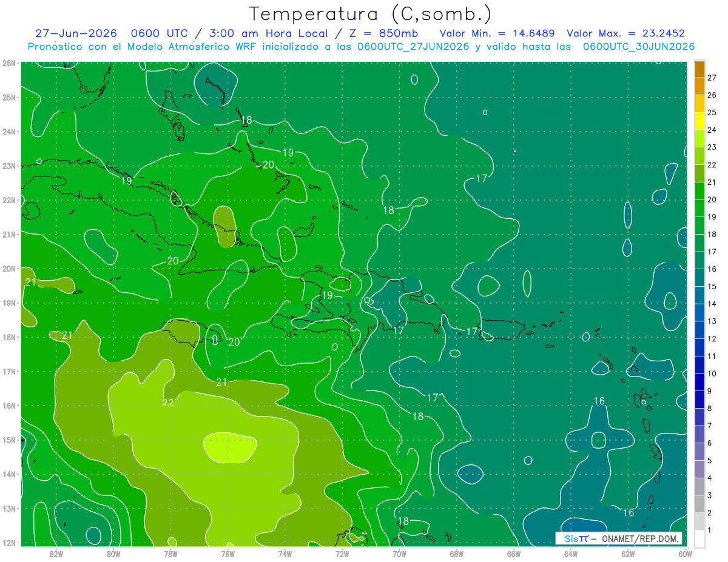Click the warmest yellow-green core near 15N 76W
This screenshot has height=562, width=728.
click(229, 448)
